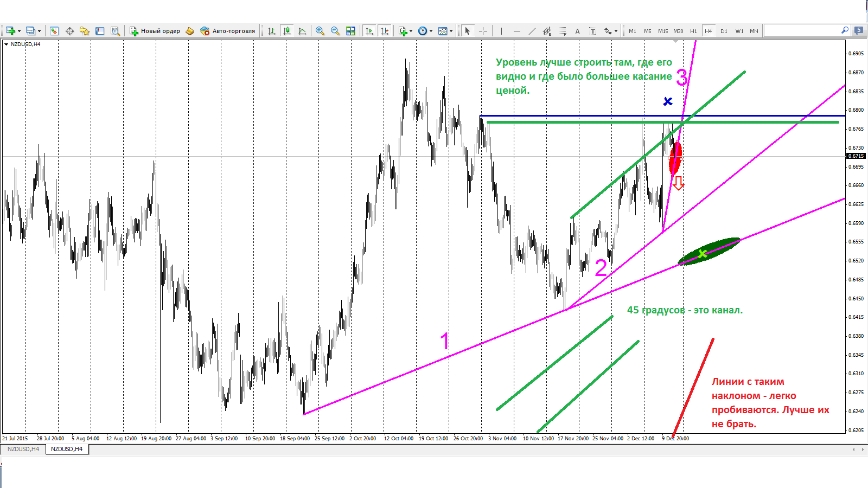Select the text '45 градусов - это канал.'
This screenshot has height=488, width=868.
685,310
